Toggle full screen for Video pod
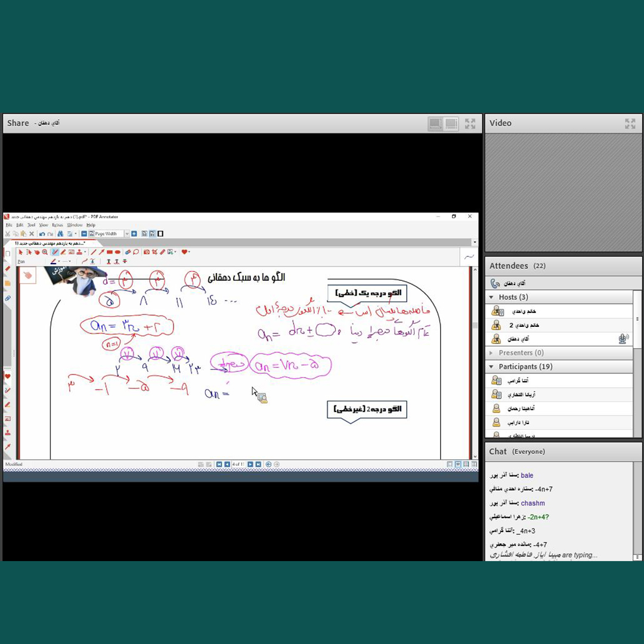The image size is (644, 644). tap(630, 123)
